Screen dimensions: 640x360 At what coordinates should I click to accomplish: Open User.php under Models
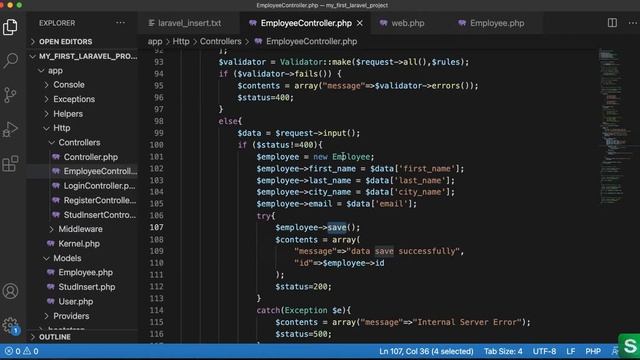click(76, 302)
